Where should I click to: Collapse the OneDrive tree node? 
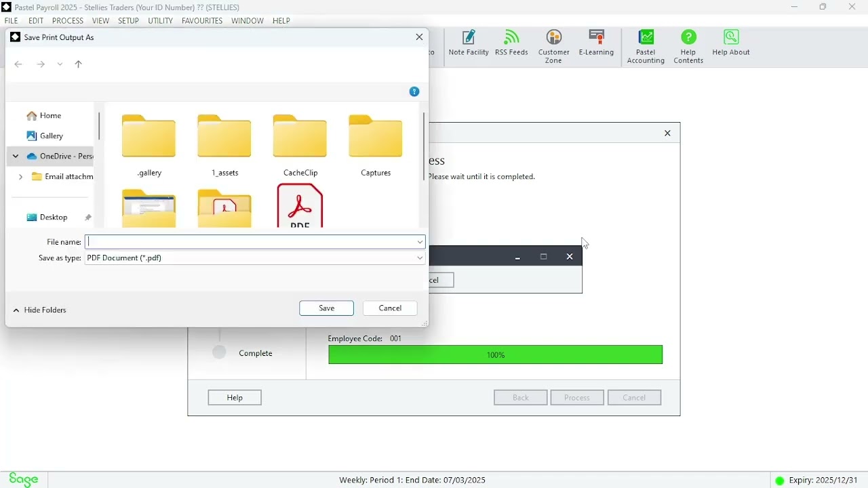(16, 156)
